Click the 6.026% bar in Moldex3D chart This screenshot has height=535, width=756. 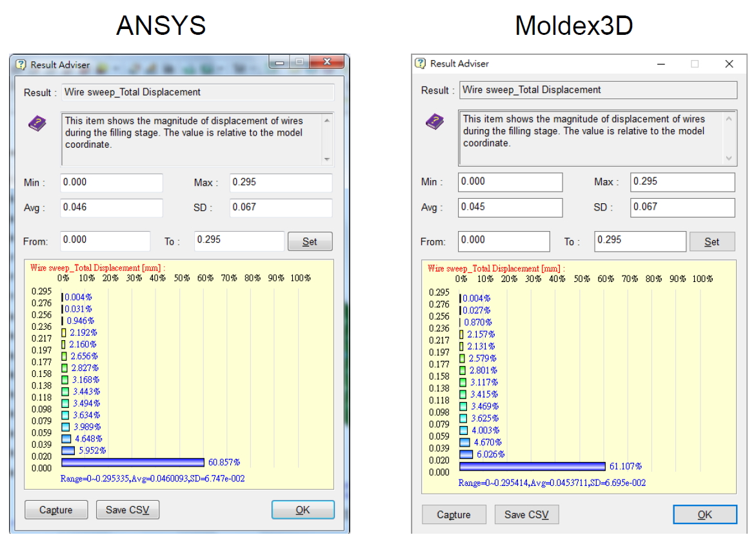(x=466, y=454)
